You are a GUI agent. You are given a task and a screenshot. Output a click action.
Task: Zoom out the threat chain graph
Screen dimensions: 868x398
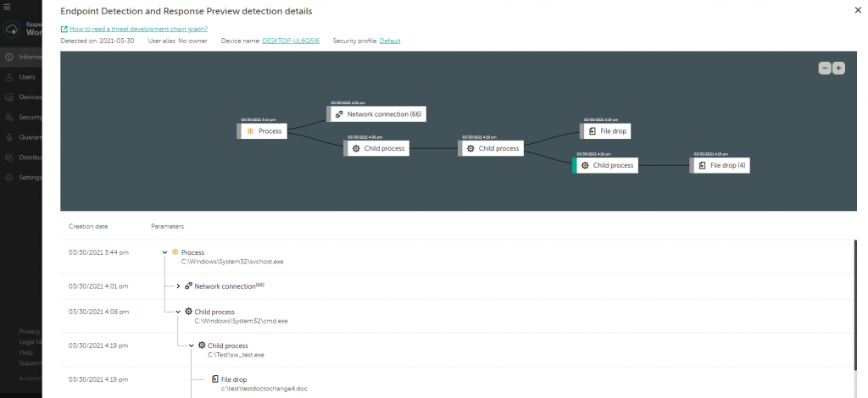click(824, 68)
